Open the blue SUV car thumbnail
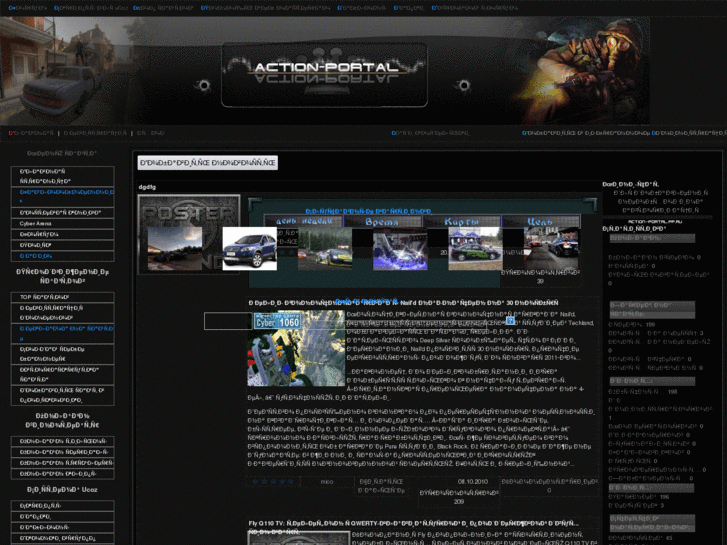727x545 pixels. point(249,249)
